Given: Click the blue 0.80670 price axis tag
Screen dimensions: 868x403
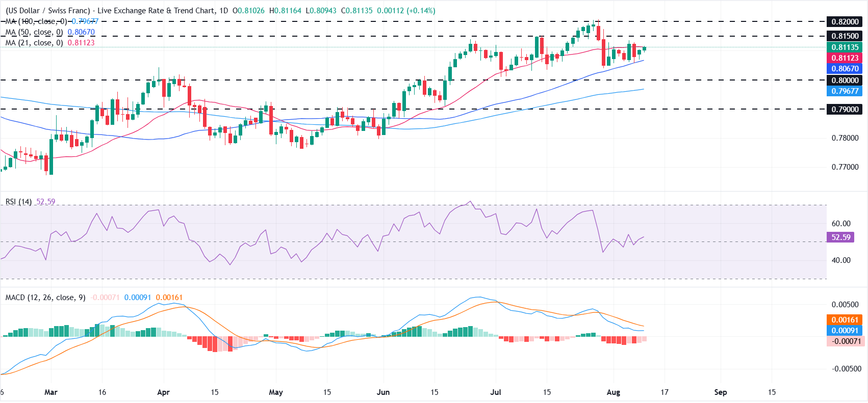Looking at the screenshot, I should 845,69.
